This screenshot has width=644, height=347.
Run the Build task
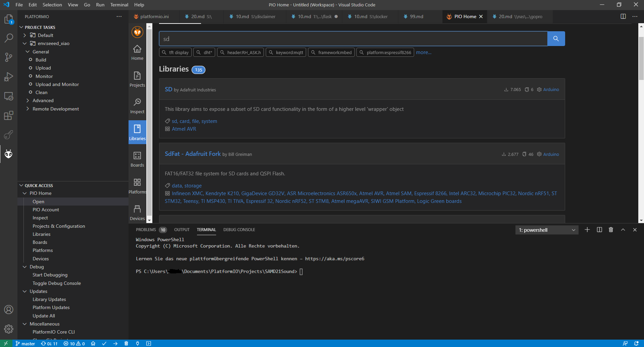tap(41, 60)
